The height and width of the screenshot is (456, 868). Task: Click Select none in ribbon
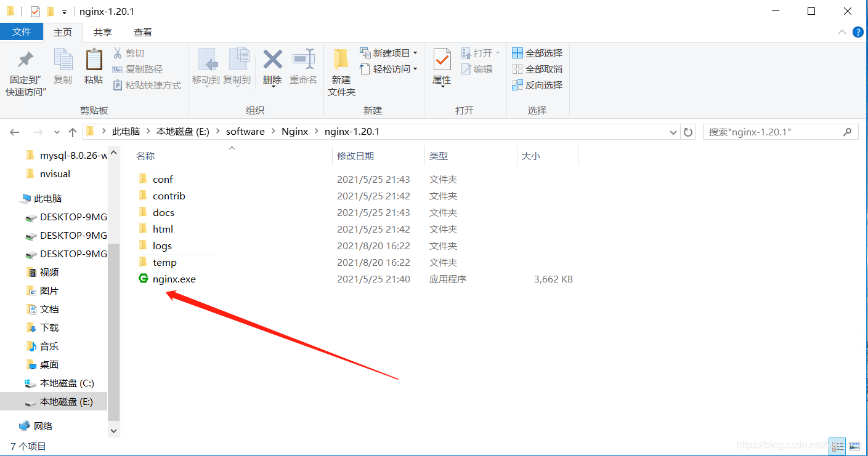click(537, 70)
